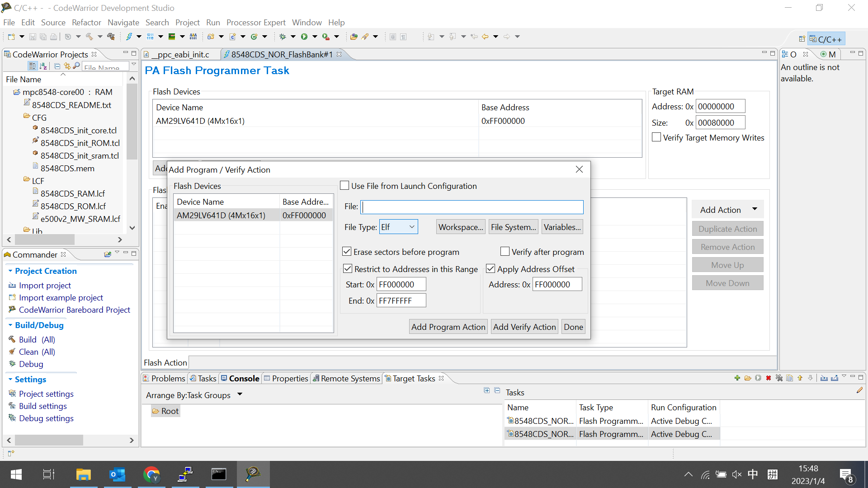Screen dimensions: 868x488
Task: Open the CodeWarrior app in taskbar
Action: click(x=253, y=474)
